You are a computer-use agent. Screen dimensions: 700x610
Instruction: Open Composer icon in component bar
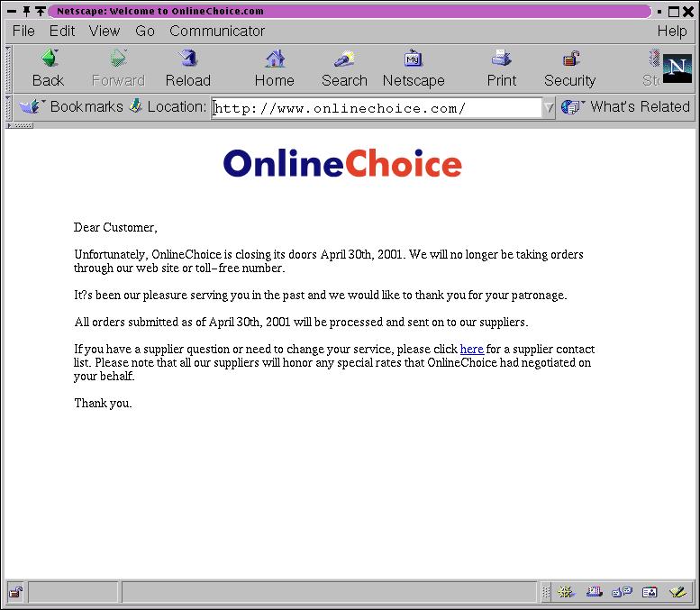(x=678, y=592)
